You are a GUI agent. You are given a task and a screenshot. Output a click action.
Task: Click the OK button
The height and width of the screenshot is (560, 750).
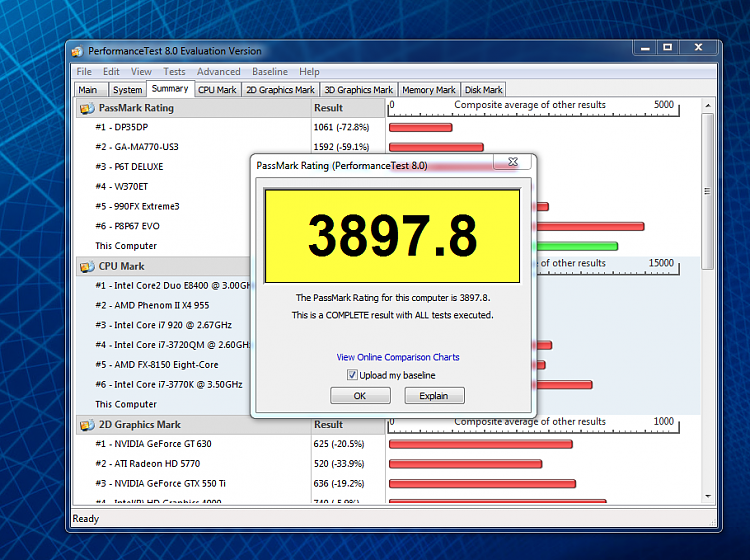360,395
